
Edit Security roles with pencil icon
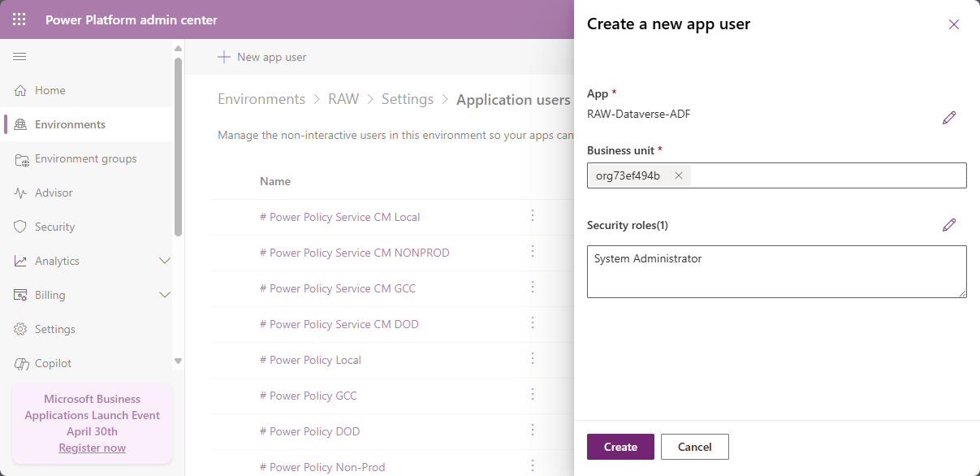[x=949, y=225]
